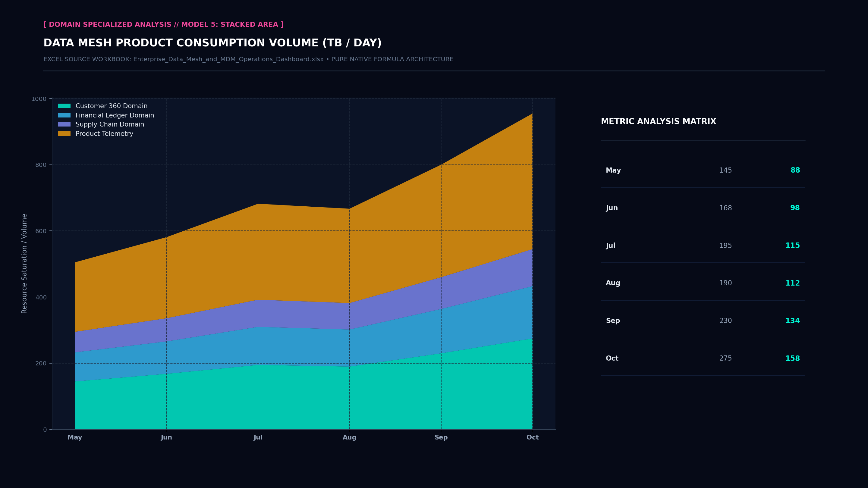This screenshot has width=868, height=488.
Task: Select the 'Customer 360 Domain' legend label
Action: (112, 106)
